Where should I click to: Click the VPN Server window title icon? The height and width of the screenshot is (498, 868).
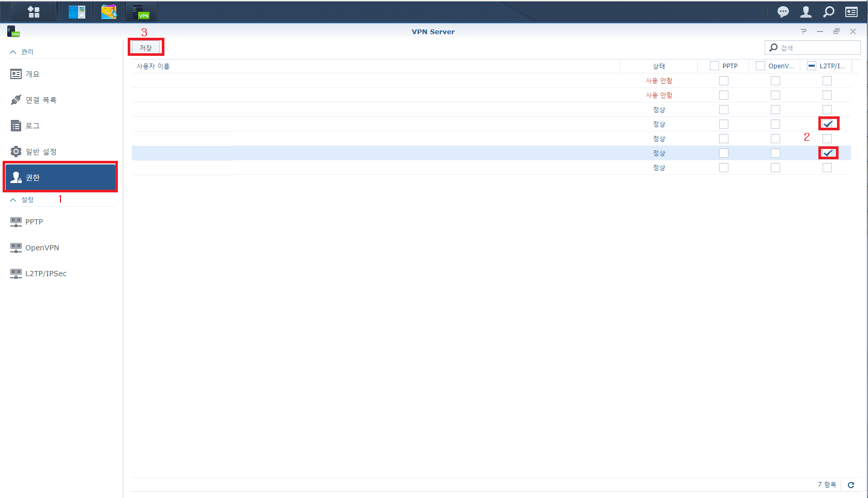[13, 32]
